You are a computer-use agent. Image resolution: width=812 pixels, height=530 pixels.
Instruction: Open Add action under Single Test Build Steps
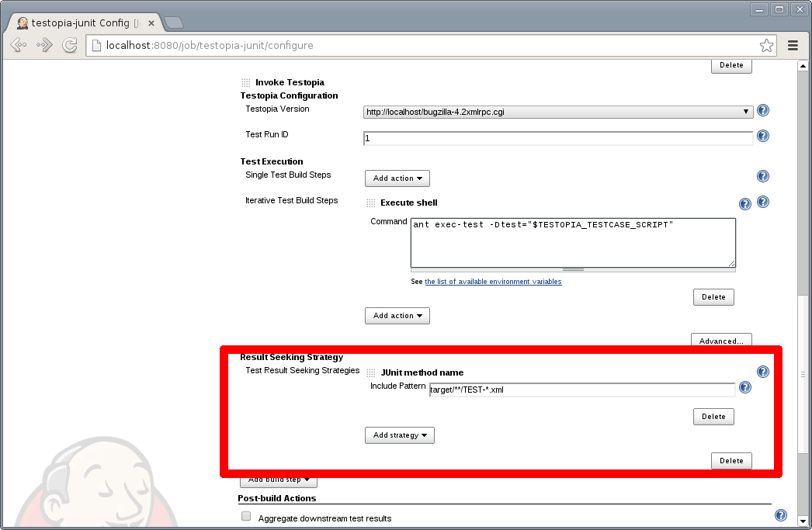pos(397,178)
